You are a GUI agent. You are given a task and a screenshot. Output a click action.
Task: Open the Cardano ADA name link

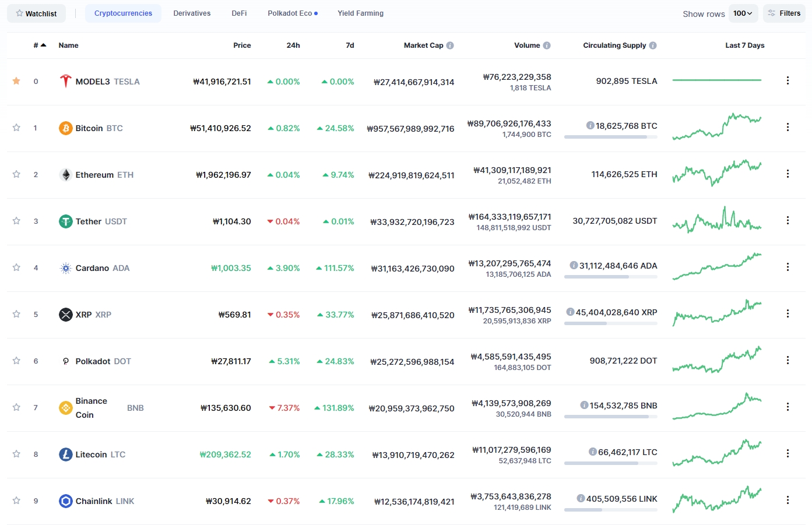pyautogui.click(x=103, y=268)
